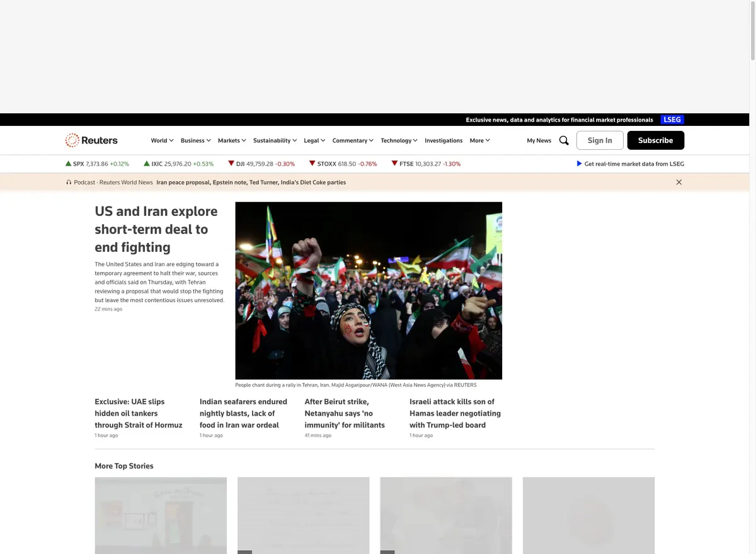Screen dimensions: 756x554
Task: Open the DJI 49,759.28 ticker
Action: [261, 164]
